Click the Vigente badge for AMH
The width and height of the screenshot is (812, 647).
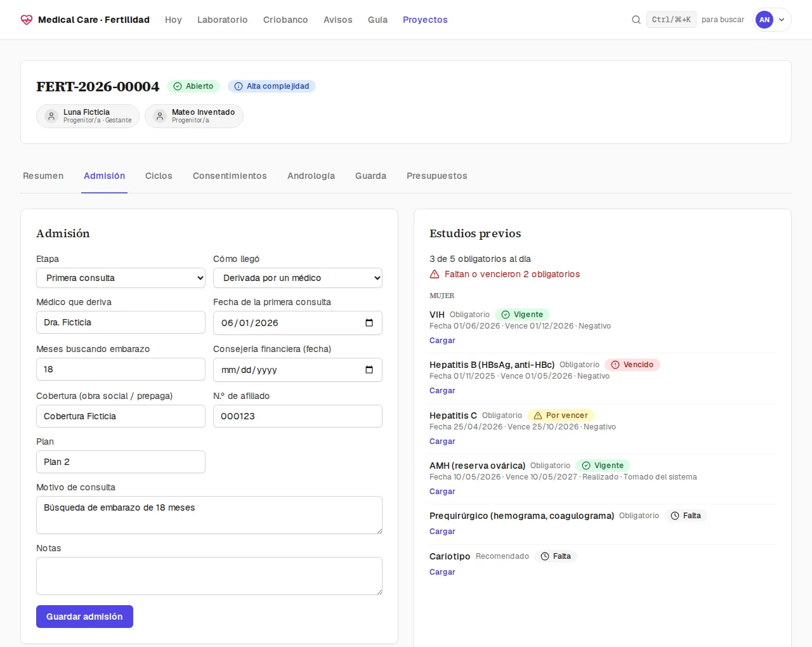tap(603, 466)
